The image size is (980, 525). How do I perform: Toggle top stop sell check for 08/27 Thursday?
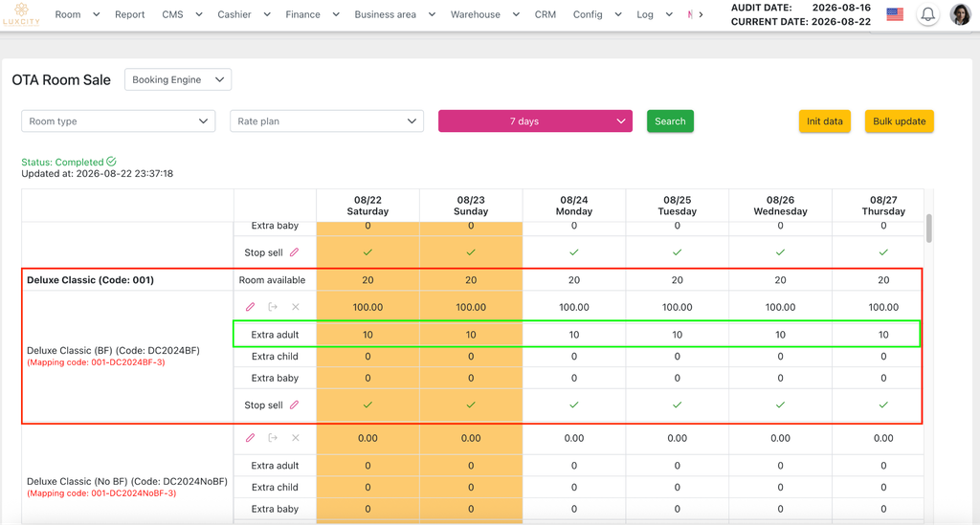883,252
